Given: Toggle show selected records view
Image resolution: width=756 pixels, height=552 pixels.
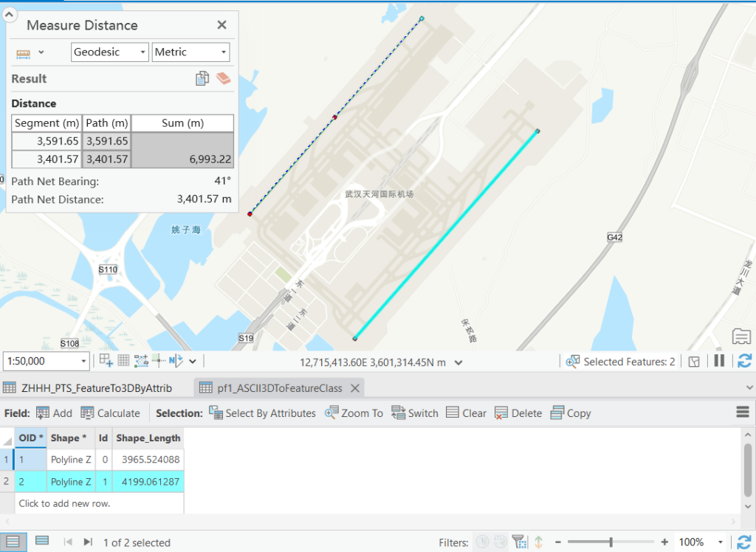Looking at the screenshot, I should click(42, 541).
